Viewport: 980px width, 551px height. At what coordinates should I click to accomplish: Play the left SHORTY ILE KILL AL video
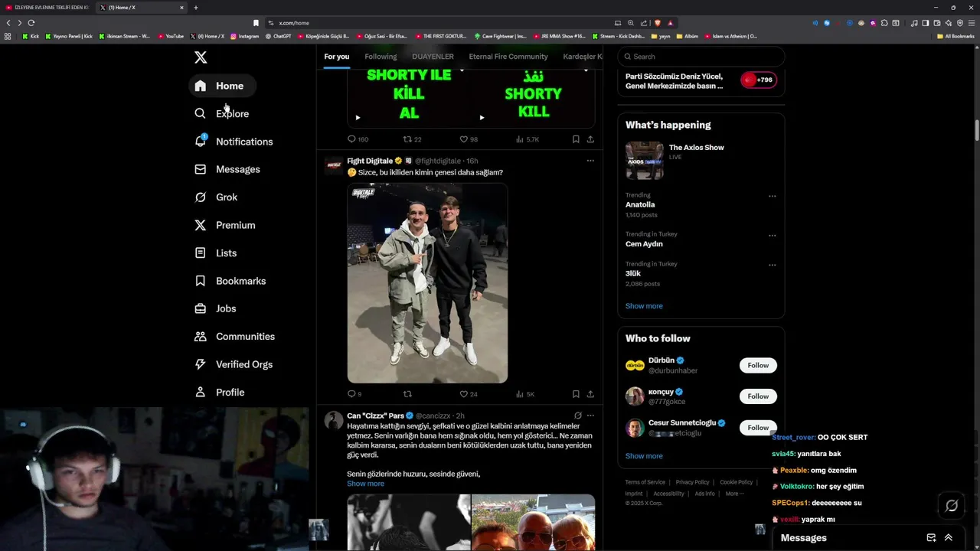[358, 118]
